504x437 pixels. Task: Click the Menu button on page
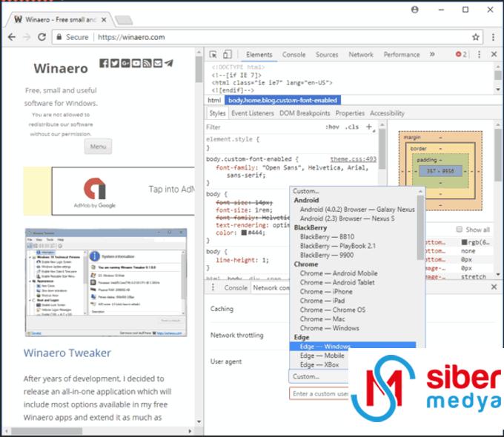pos(98,147)
